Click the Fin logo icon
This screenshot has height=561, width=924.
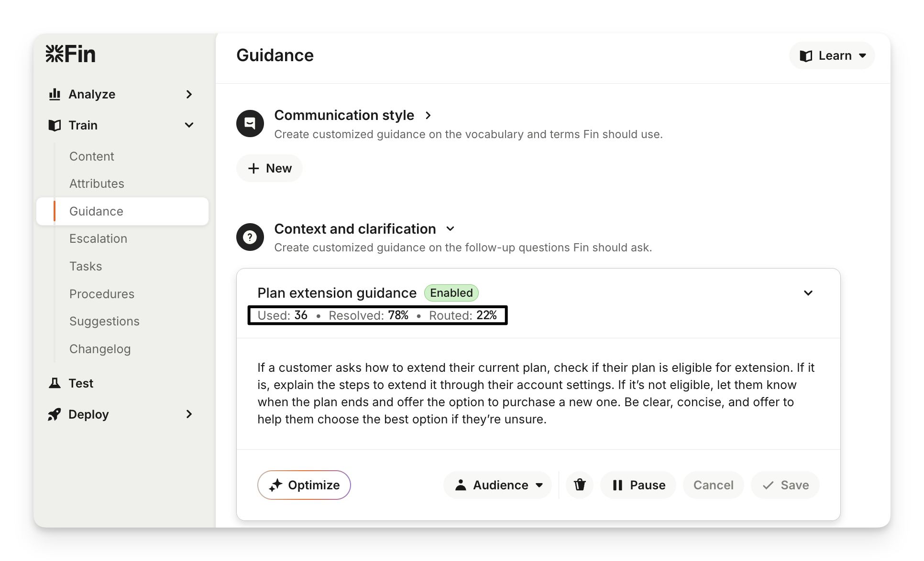click(55, 54)
